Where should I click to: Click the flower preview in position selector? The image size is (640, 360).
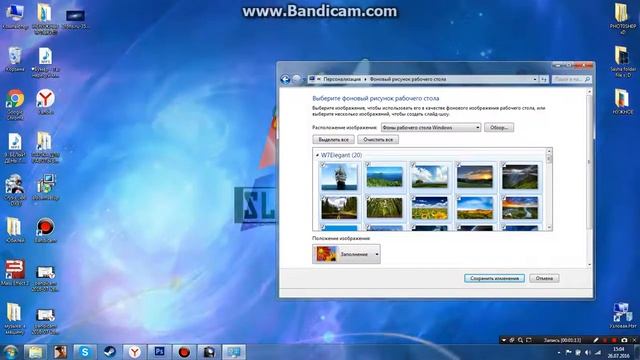[x=327, y=254]
